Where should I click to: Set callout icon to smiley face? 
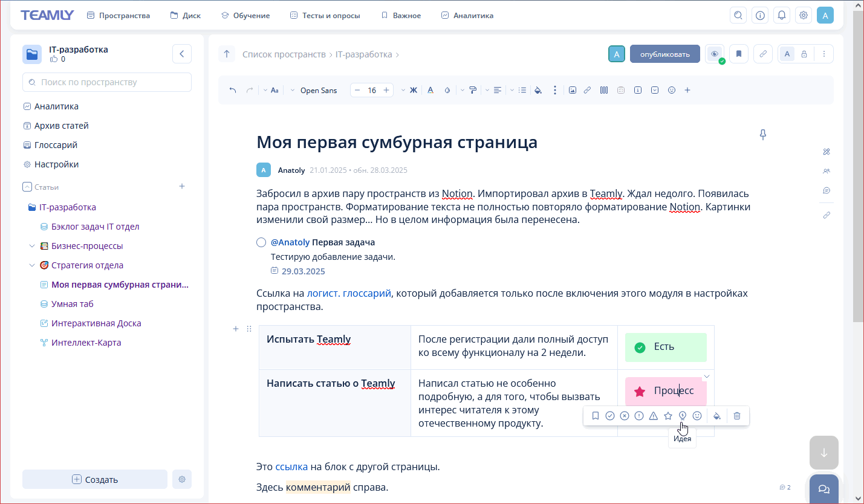[697, 416]
